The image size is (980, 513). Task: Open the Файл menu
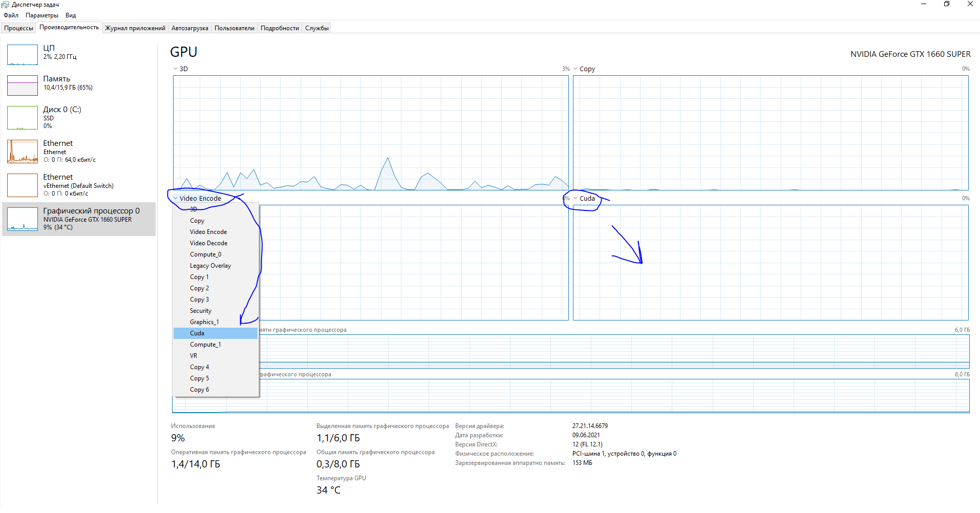point(10,15)
